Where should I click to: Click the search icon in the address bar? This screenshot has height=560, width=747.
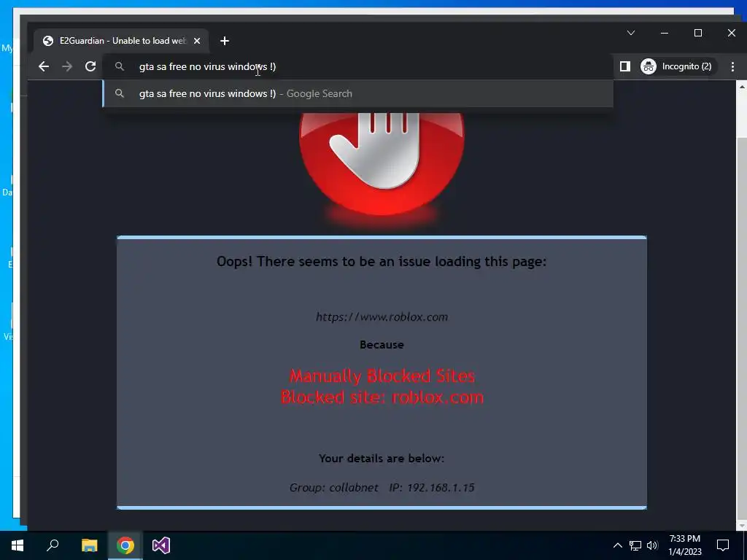point(120,66)
